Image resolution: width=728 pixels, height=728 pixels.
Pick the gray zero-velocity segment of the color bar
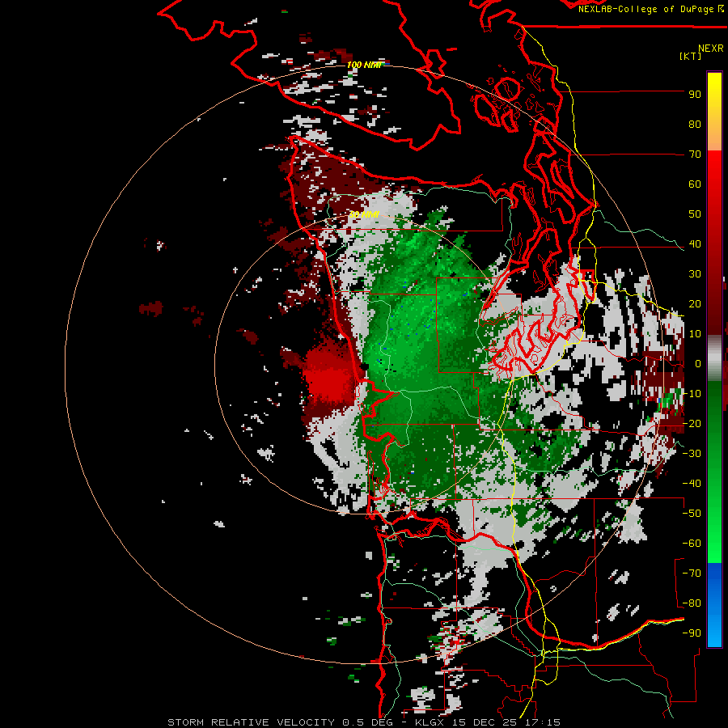coord(714,358)
